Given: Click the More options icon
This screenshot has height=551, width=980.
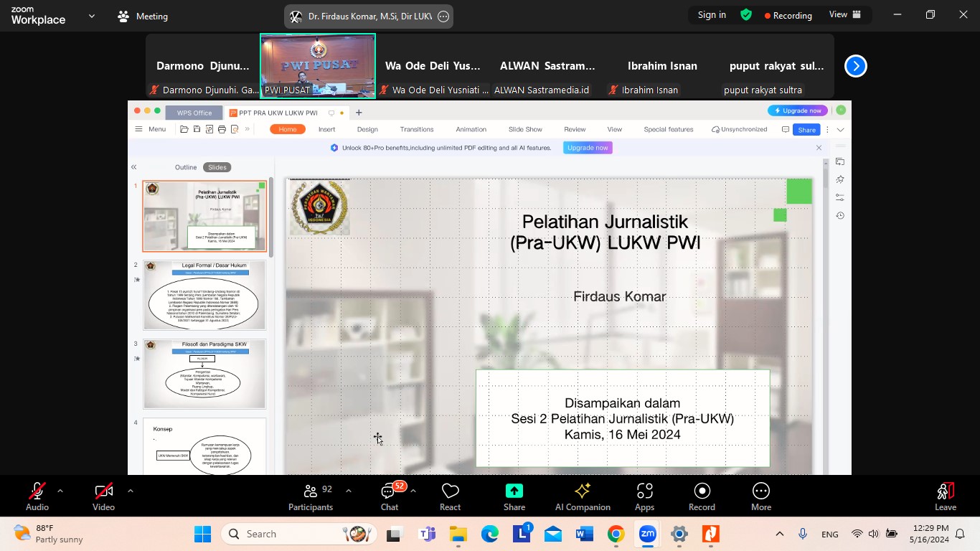Looking at the screenshot, I should tap(760, 497).
